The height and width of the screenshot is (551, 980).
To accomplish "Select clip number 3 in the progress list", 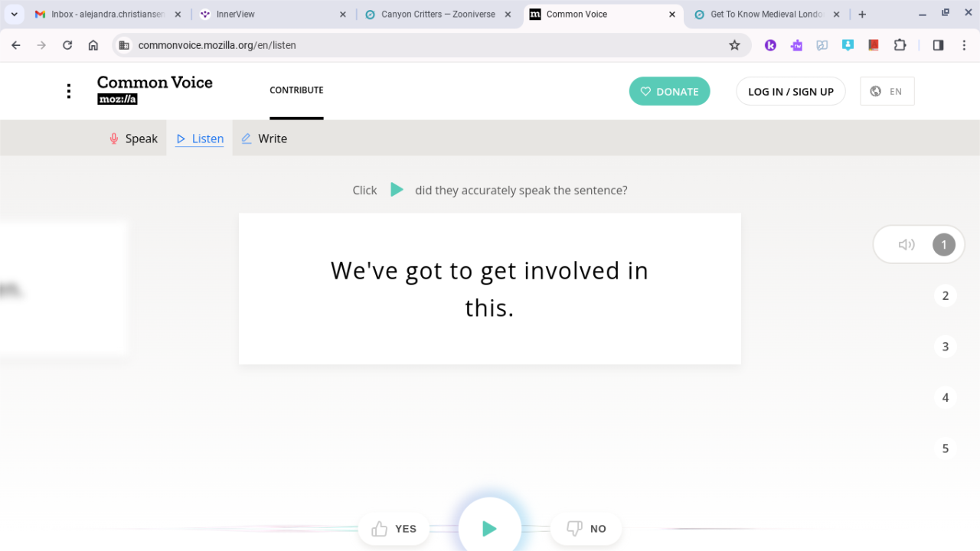I will [946, 347].
